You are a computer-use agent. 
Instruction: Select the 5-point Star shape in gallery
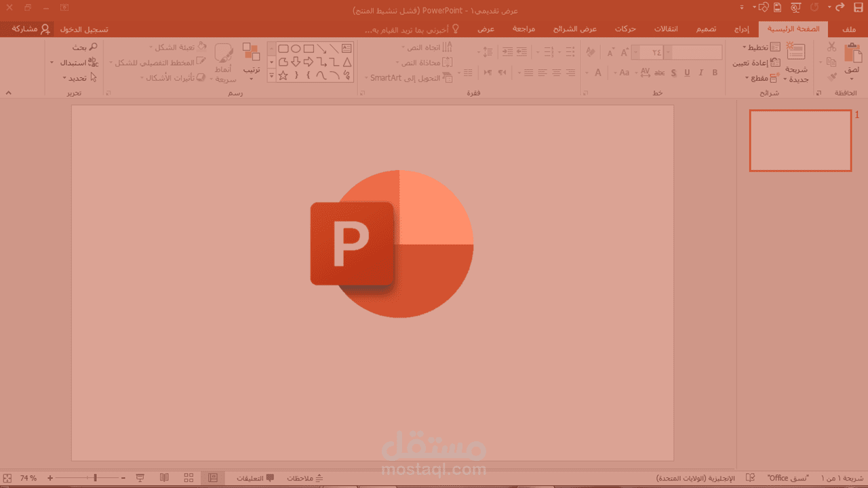pyautogui.click(x=283, y=75)
